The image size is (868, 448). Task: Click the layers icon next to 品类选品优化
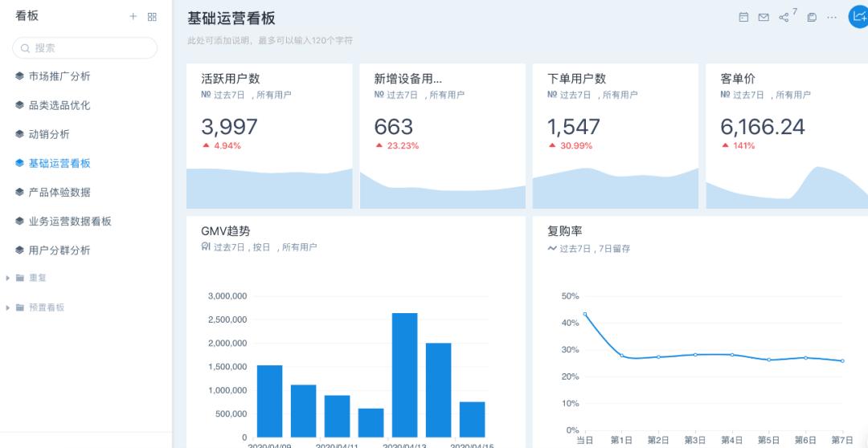19,105
